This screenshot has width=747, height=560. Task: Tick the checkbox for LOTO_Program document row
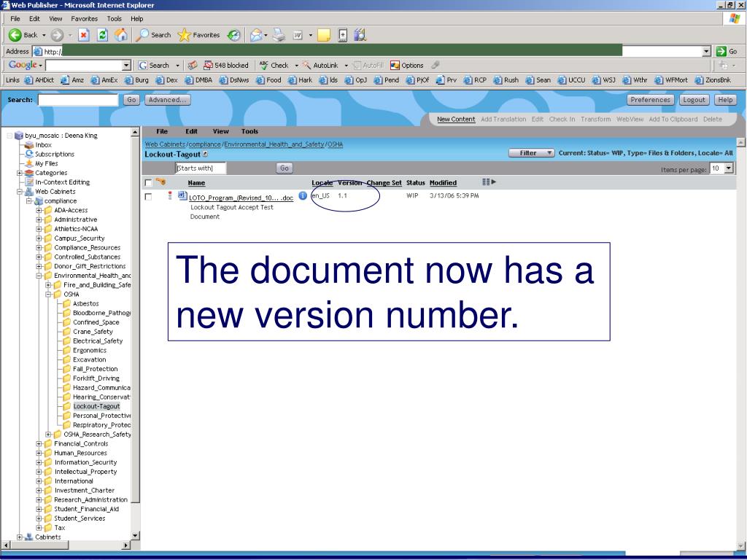point(148,197)
